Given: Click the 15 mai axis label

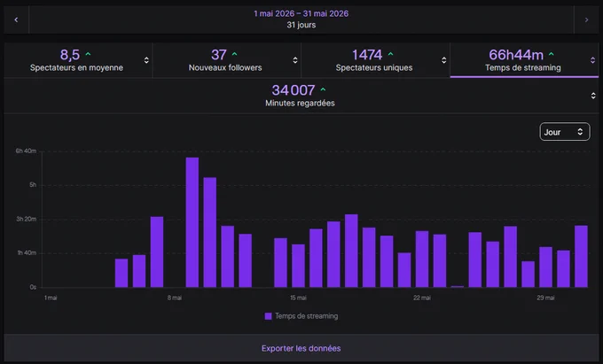Looking at the screenshot, I should click(299, 298).
